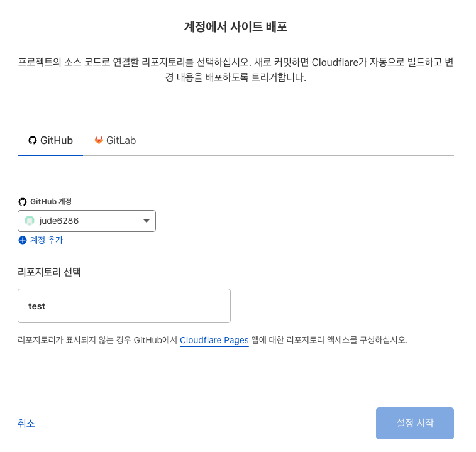This screenshot has height=452, width=476.
Task: Expand the account dropdown arrow
Action: click(x=146, y=221)
